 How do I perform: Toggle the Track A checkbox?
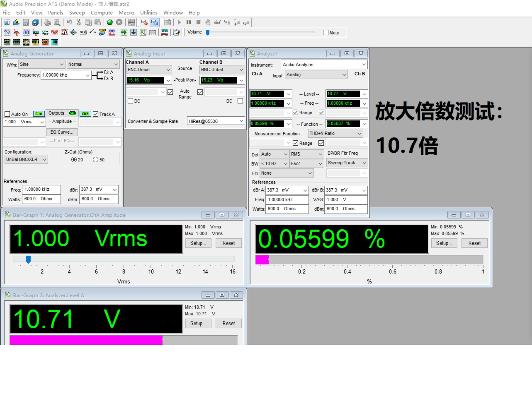(96, 114)
